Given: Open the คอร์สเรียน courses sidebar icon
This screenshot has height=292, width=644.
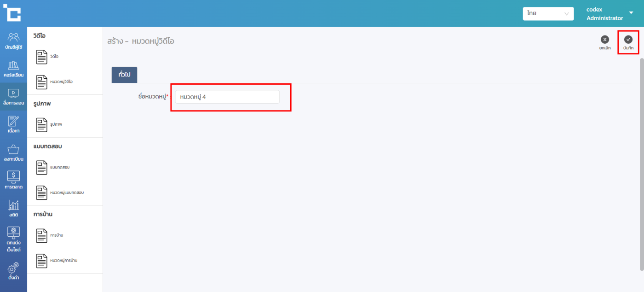Looking at the screenshot, I should 14,65.
